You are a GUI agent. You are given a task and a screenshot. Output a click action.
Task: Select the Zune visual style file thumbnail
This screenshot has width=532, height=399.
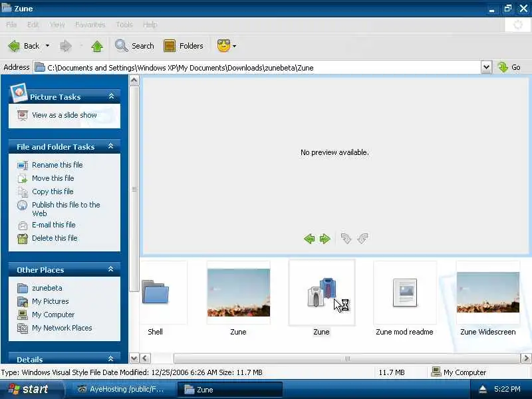pos(322,293)
